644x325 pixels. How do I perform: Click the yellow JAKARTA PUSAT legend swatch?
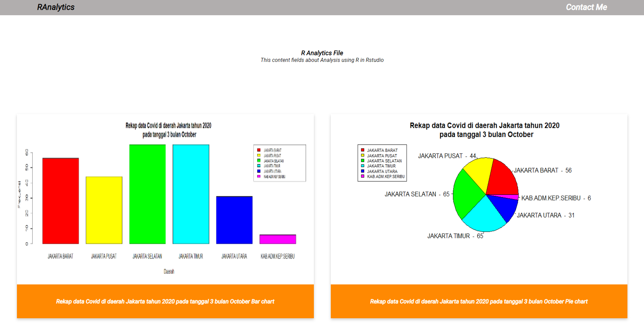363,155
